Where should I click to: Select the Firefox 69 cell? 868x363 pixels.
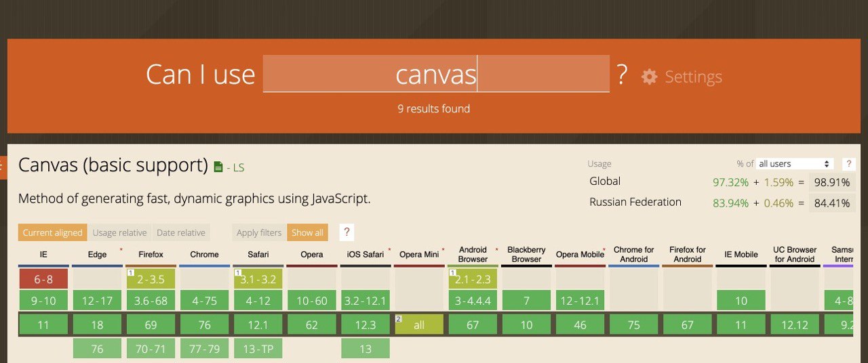[x=151, y=325]
